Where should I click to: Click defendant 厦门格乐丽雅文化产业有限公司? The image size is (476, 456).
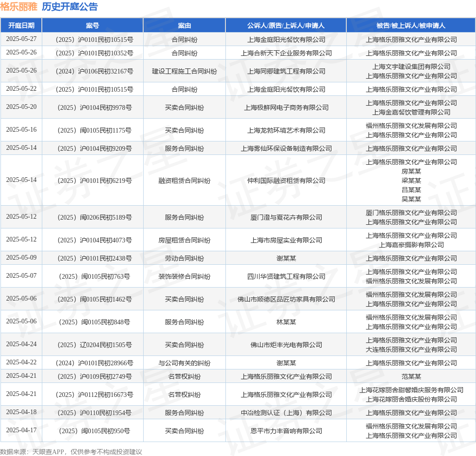point(411,213)
